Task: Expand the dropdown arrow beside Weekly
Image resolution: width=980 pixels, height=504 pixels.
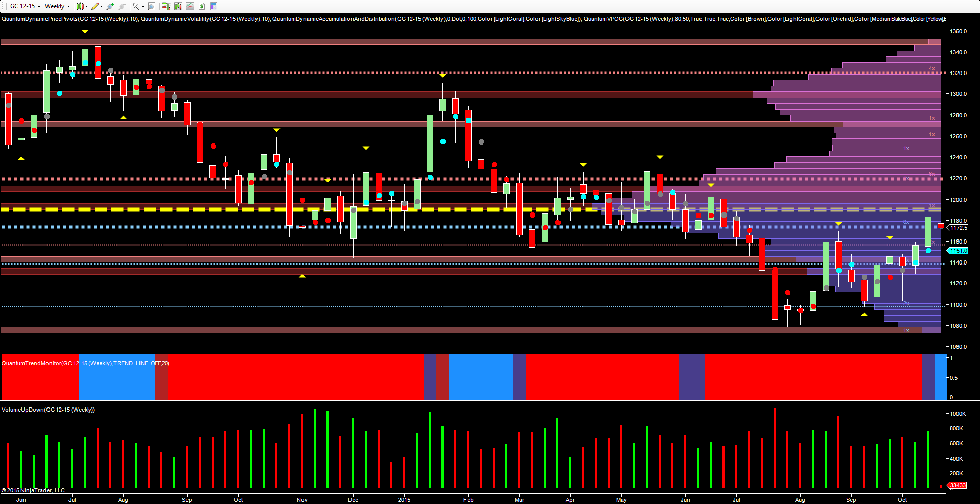Action: pos(68,7)
